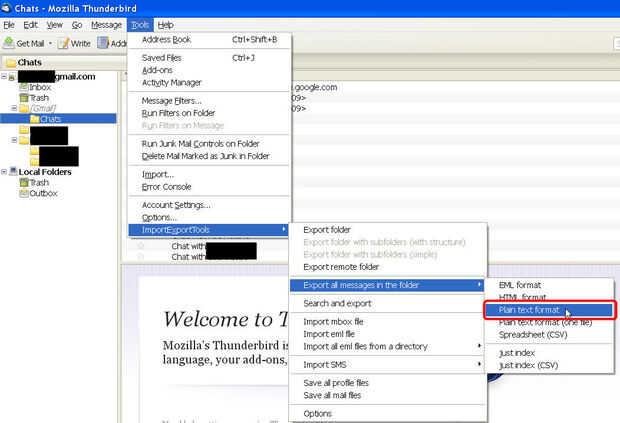Open the Help menu
Image resolution: width=620 pixels, height=423 pixels.
pyautogui.click(x=165, y=25)
